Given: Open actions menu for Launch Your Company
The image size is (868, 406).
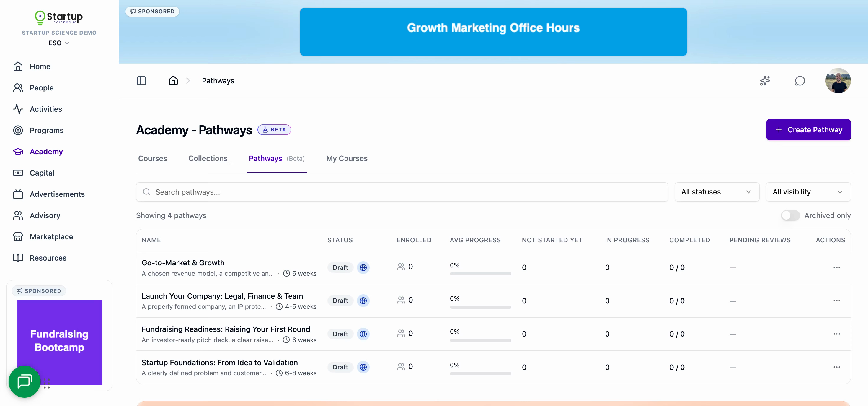Looking at the screenshot, I should click(x=837, y=301).
